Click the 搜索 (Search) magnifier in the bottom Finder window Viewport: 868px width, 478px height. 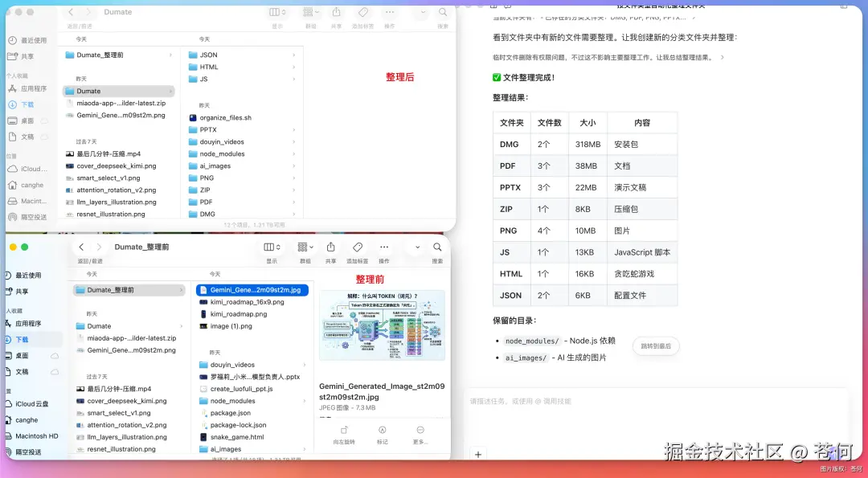(438, 247)
